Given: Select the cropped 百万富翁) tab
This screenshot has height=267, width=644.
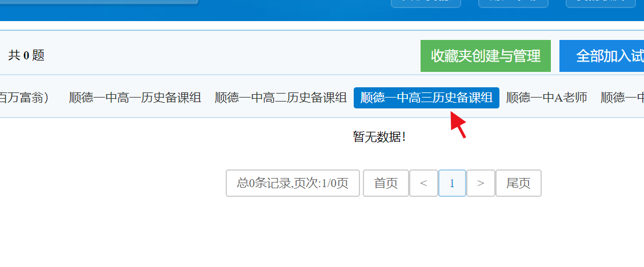Looking at the screenshot, I should [x=24, y=98].
